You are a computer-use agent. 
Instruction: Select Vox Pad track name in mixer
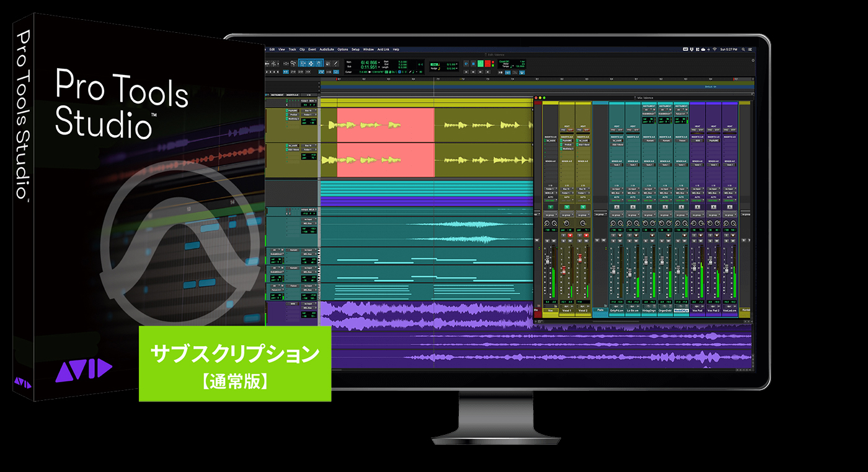(697, 310)
